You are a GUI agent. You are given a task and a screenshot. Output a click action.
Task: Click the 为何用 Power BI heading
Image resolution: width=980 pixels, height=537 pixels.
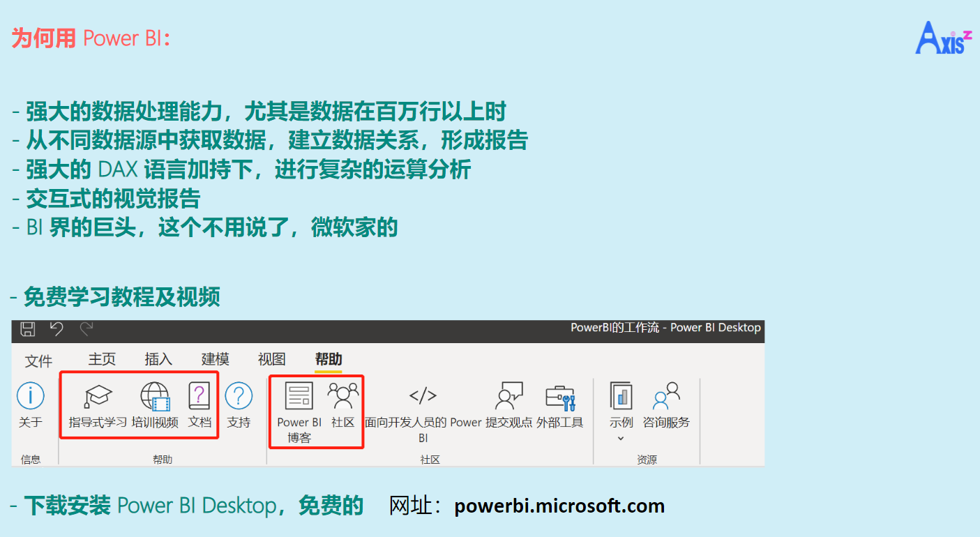pyautogui.click(x=91, y=38)
